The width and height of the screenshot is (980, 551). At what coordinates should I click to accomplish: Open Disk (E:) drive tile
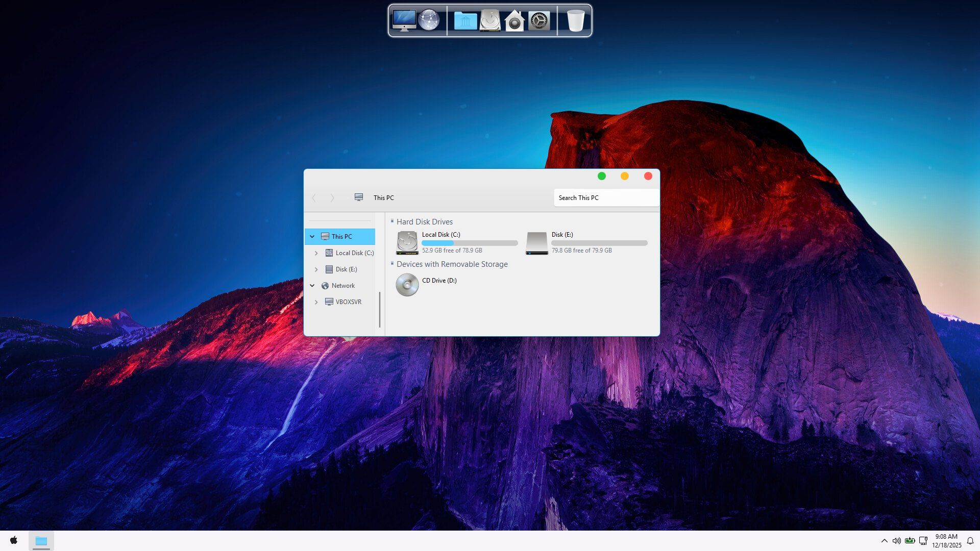(537, 243)
